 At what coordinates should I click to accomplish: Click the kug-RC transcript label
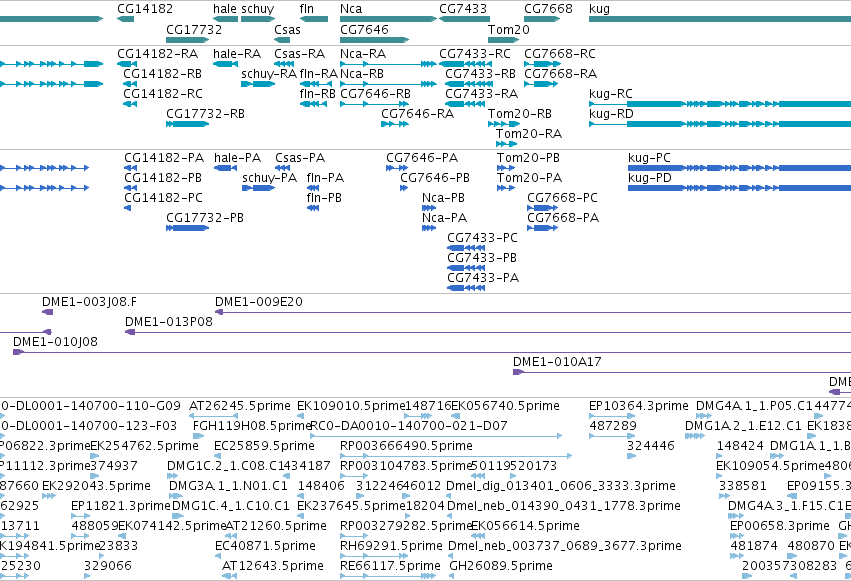(611, 94)
